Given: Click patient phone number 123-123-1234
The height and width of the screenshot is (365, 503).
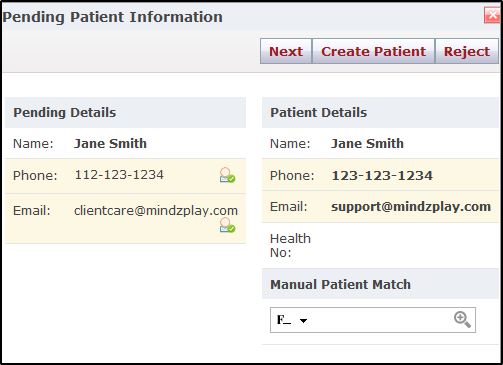Looking at the screenshot, I should pyautogui.click(x=382, y=175).
